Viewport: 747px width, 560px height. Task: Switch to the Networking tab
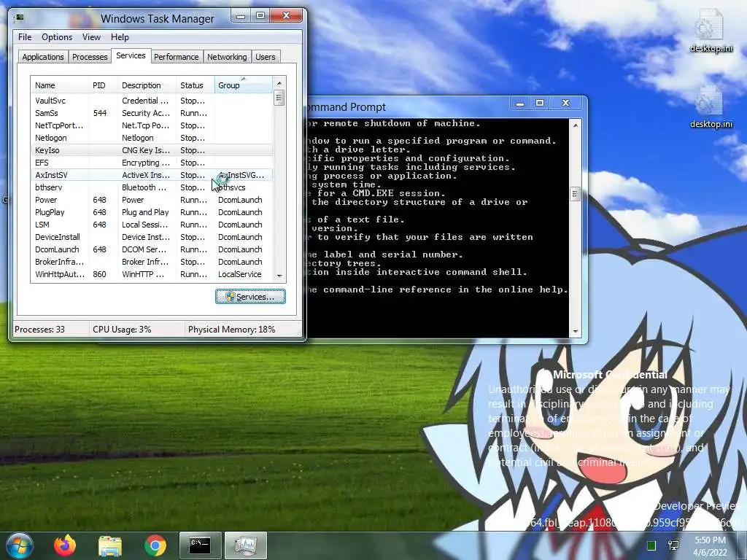coord(227,57)
